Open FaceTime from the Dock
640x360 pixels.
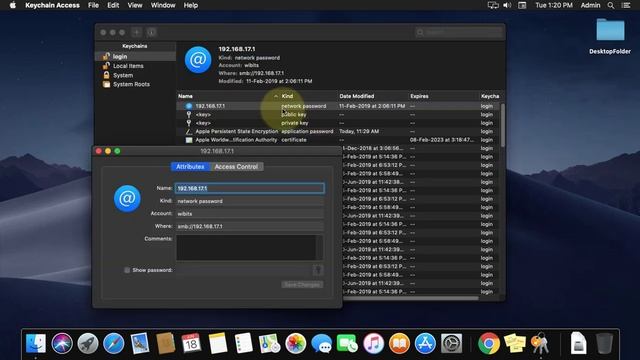click(347, 343)
